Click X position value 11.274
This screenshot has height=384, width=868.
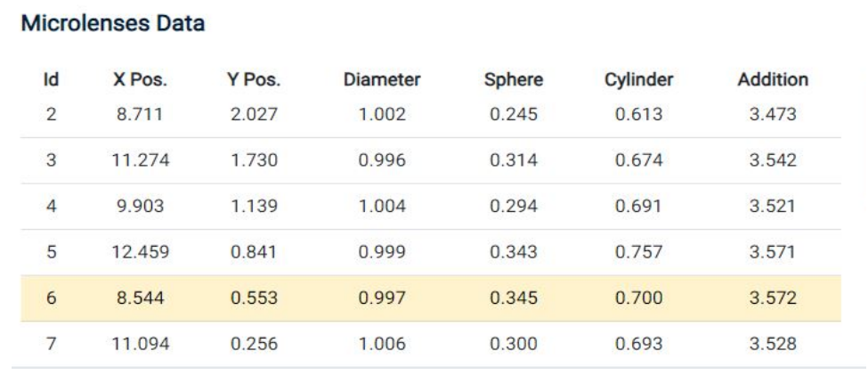pos(140,160)
